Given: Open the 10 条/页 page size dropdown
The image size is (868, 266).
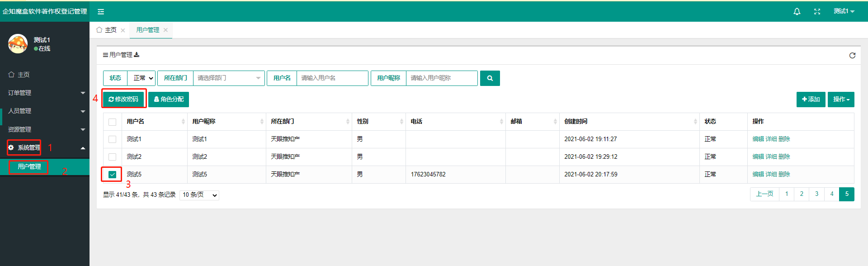Looking at the screenshot, I should pyautogui.click(x=199, y=195).
